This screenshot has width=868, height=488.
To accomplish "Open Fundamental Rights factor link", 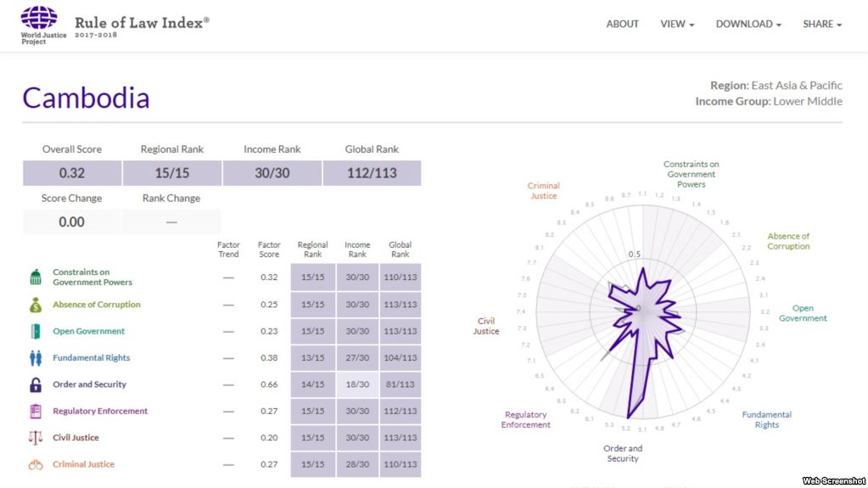I will pos(92,357).
